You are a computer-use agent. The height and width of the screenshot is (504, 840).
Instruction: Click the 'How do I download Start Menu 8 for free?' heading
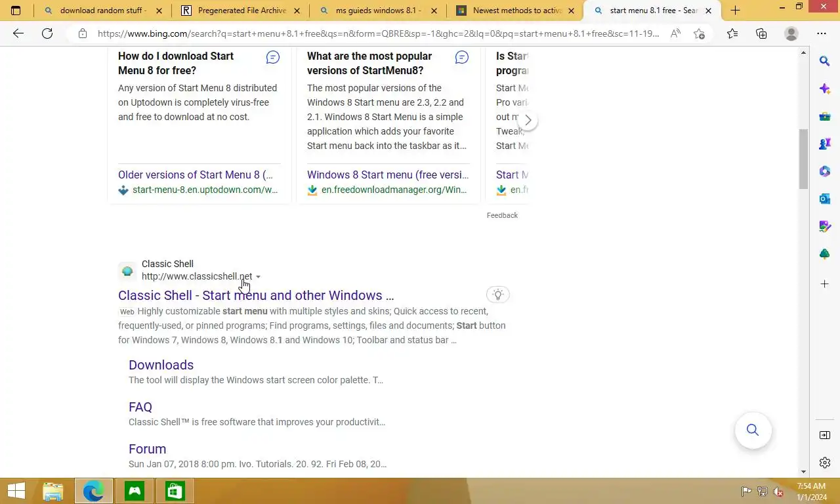tap(176, 63)
